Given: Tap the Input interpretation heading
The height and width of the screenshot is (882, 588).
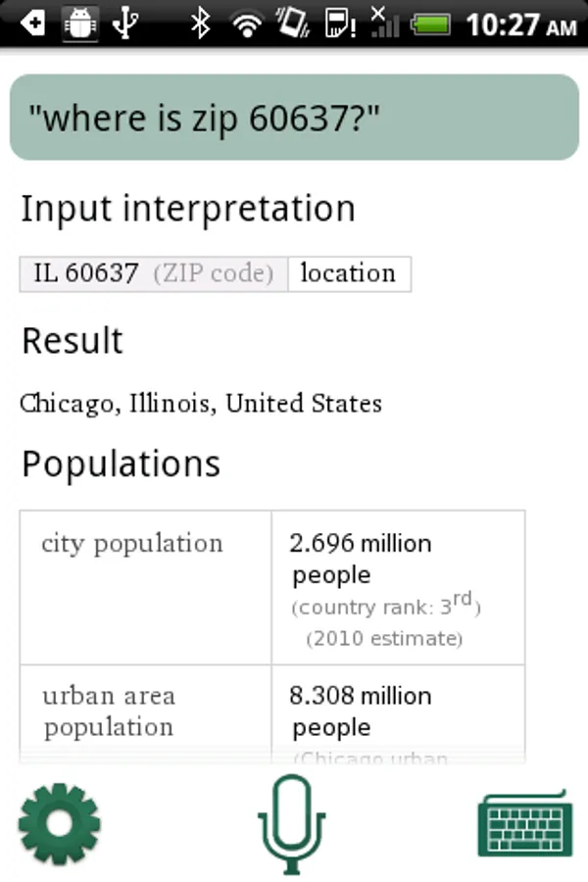Looking at the screenshot, I should (x=188, y=209).
